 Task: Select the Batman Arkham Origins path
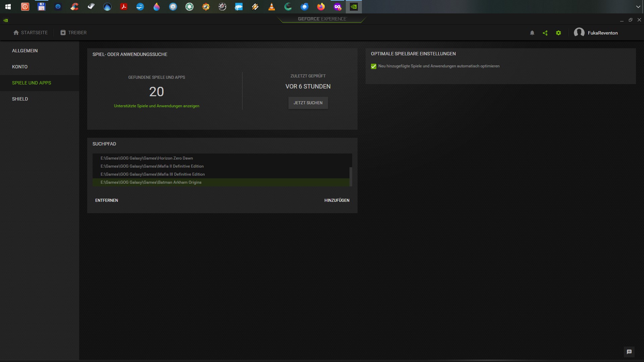coord(221,182)
